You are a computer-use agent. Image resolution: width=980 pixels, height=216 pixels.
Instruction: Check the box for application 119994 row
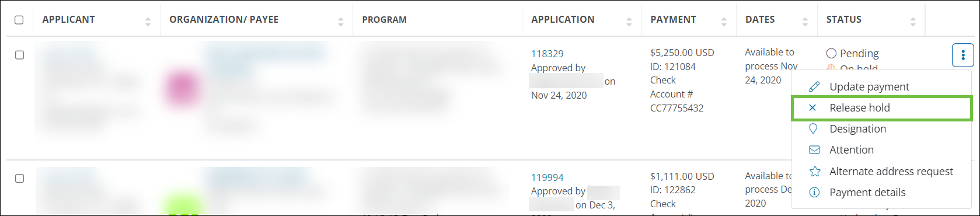point(19,179)
